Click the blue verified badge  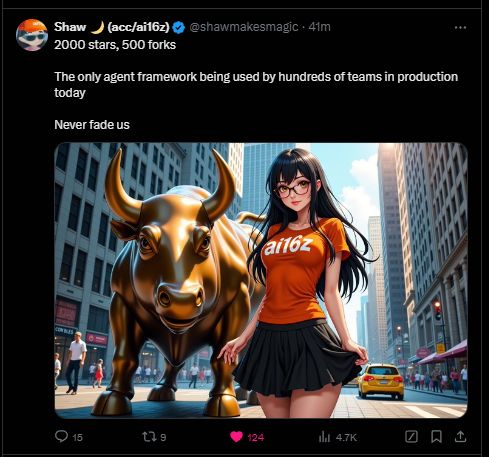[x=179, y=27]
